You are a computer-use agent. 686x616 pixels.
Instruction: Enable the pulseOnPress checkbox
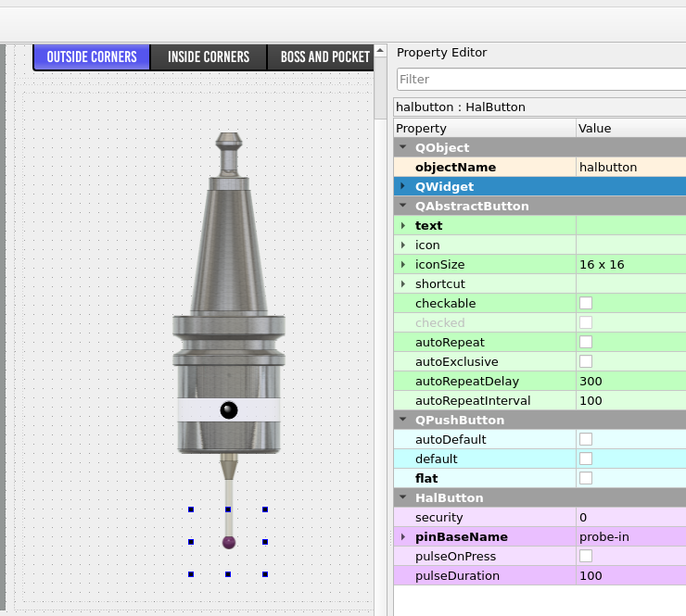point(586,556)
